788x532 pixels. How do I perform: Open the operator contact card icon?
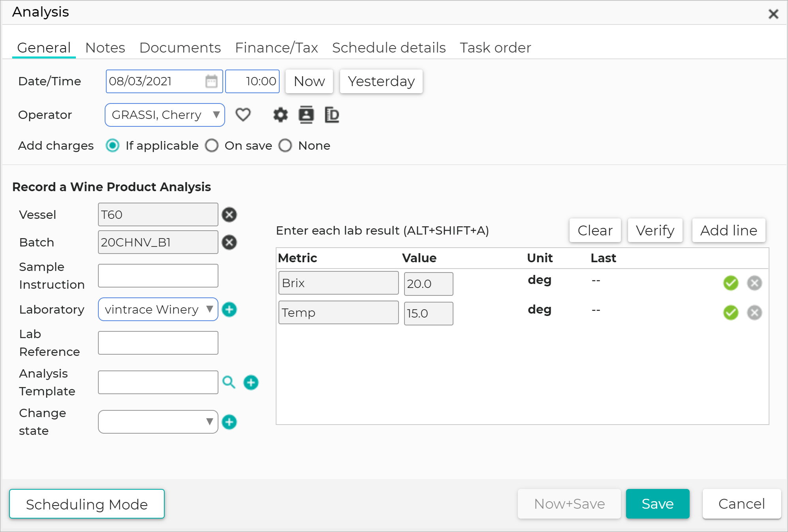pyautogui.click(x=306, y=115)
